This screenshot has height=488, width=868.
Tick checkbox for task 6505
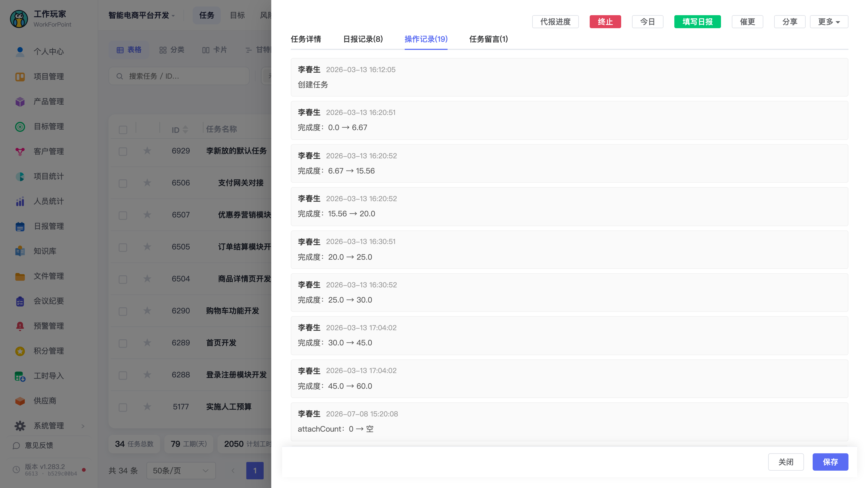coord(123,247)
